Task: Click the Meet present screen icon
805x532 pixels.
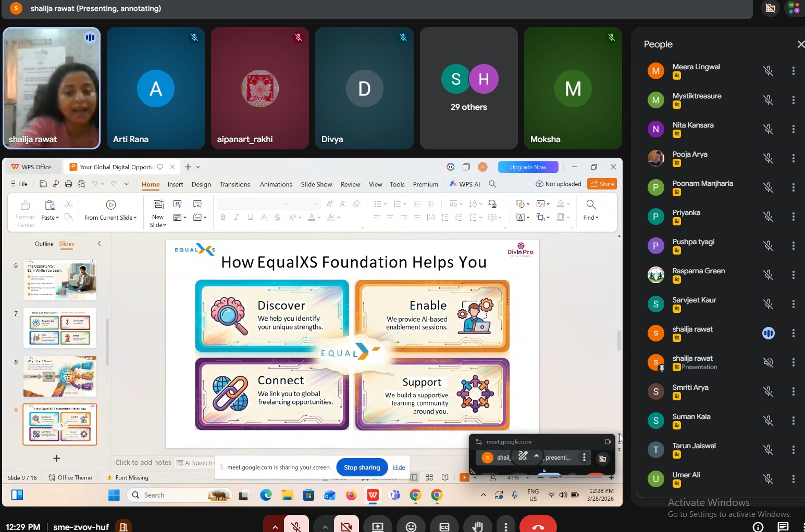Action: pos(377,526)
